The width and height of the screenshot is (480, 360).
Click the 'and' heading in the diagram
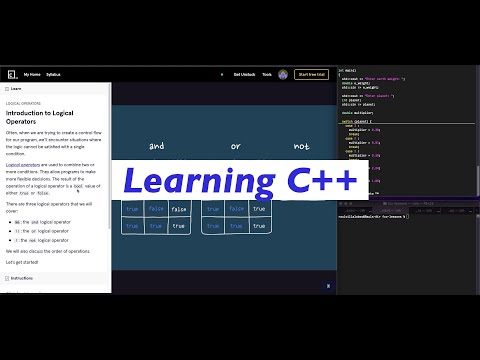tap(157, 146)
